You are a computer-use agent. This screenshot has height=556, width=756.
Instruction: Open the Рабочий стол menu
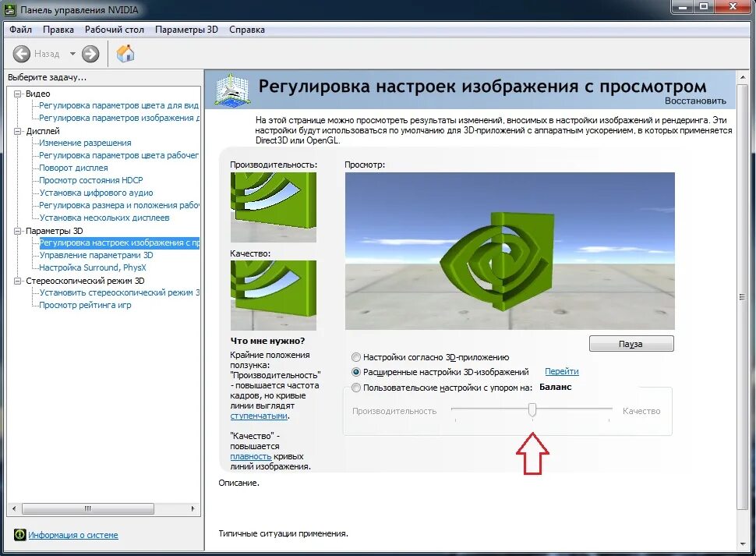click(115, 30)
